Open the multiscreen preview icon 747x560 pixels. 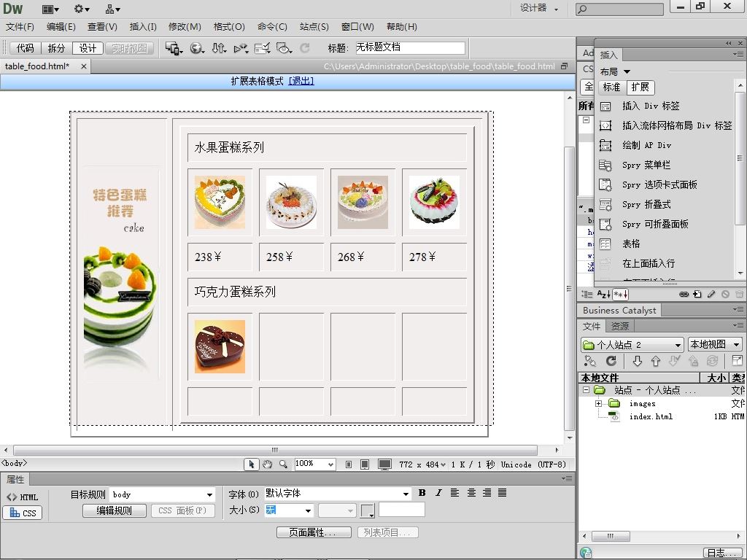[x=174, y=48]
